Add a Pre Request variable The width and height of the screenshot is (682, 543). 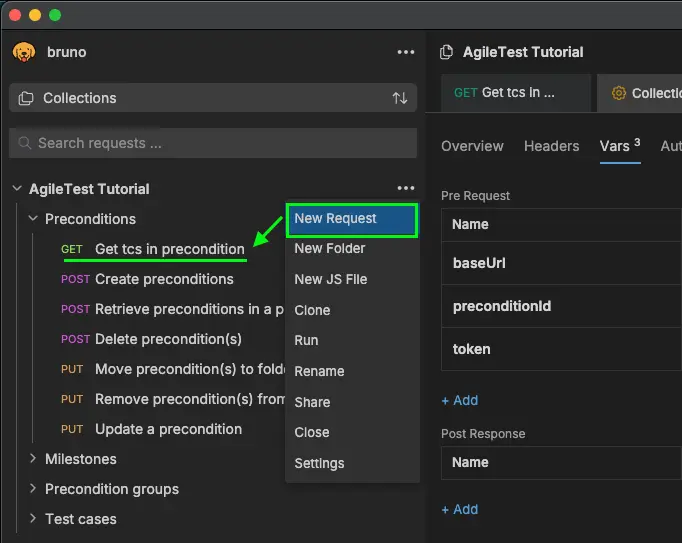click(460, 400)
